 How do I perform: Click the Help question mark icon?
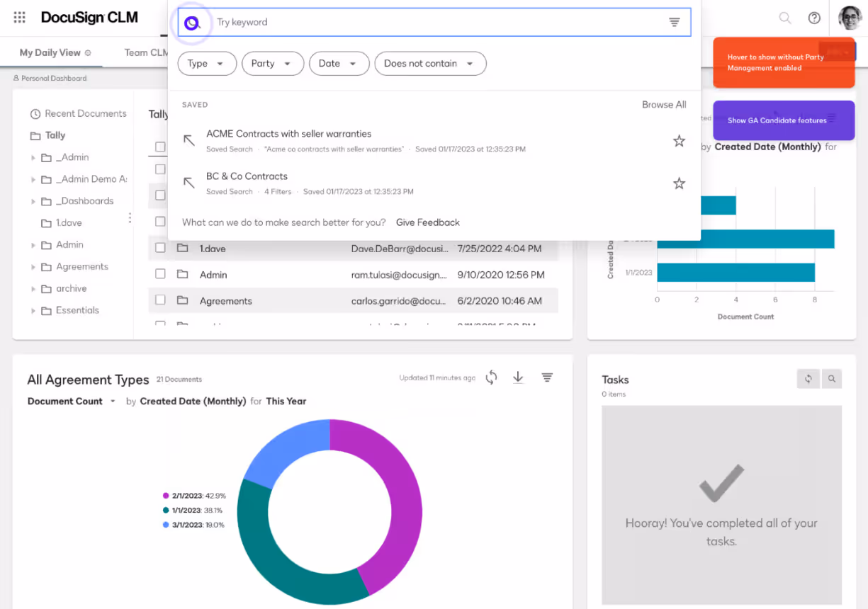click(813, 17)
